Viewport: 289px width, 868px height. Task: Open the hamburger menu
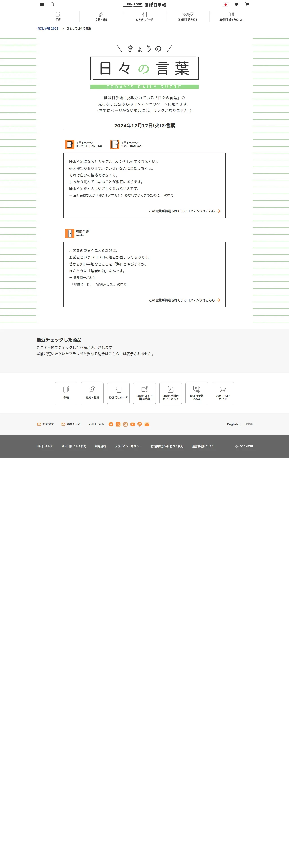click(42, 5)
